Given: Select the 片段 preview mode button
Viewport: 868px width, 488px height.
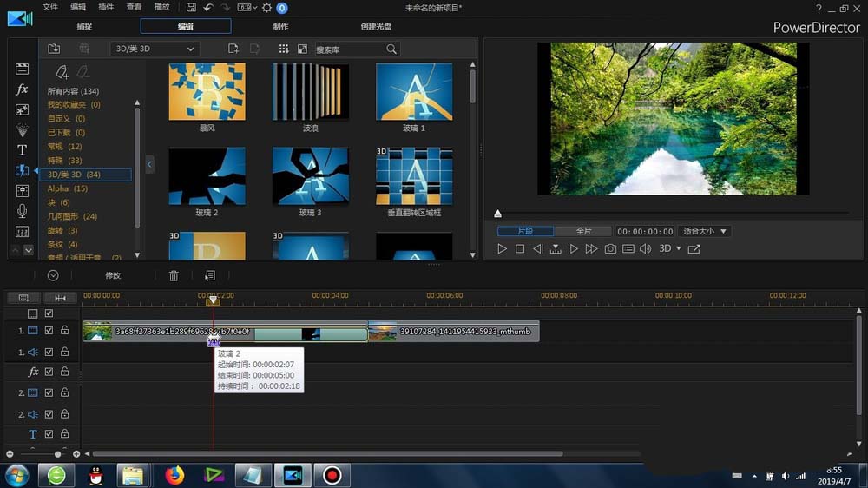Looking at the screenshot, I should click(x=525, y=231).
